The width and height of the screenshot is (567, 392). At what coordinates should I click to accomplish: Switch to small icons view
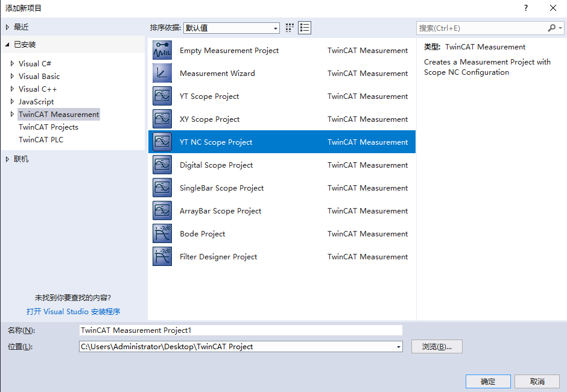(x=290, y=28)
